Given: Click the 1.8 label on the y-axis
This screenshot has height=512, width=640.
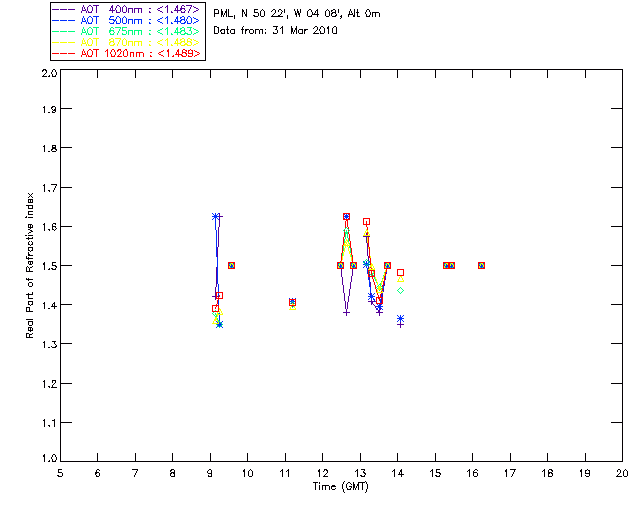Looking at the screenshot, I should pyautogui.click(x=49, y=148).
